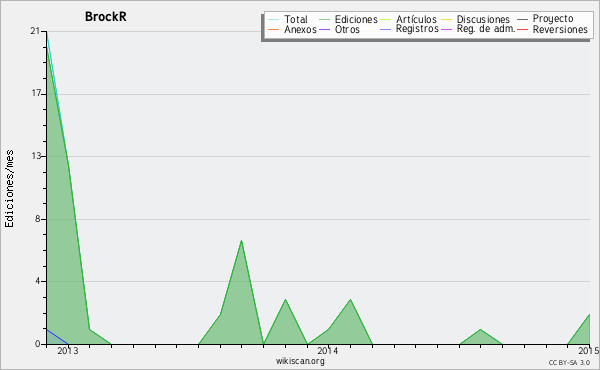
Task: Select the Artículos legend entry
Action: [x=416, y=19]
